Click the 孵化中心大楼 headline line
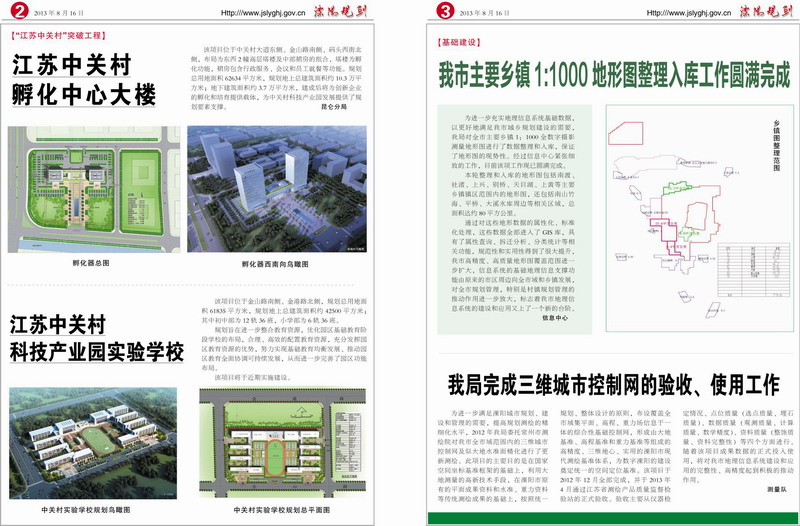The height and width of the screenshot is (526, 800). pyautogui.click(x=84, y=95)
